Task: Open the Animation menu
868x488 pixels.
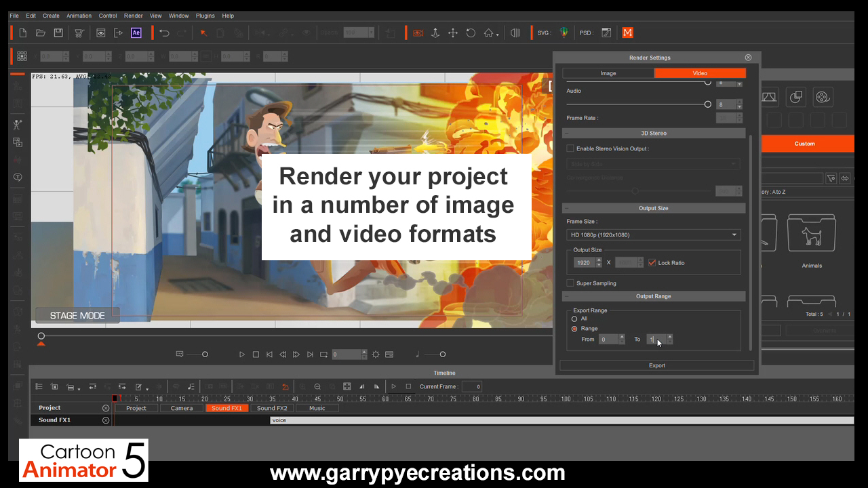Action: pos(79,16)
